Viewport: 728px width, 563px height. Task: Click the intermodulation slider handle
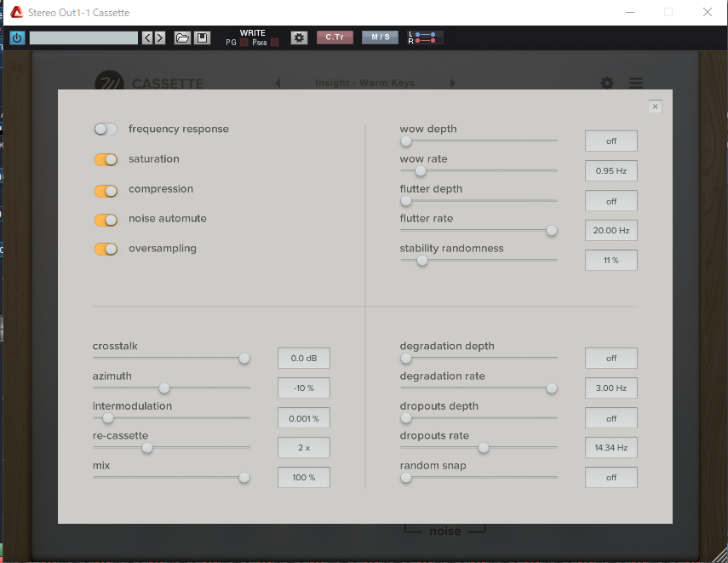click(108, 418)
